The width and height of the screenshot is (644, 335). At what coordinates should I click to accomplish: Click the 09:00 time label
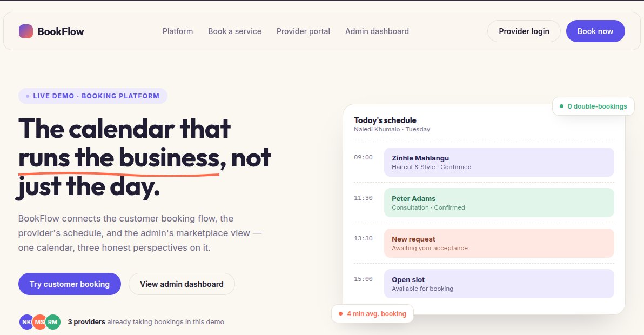(x=363, y=157)
